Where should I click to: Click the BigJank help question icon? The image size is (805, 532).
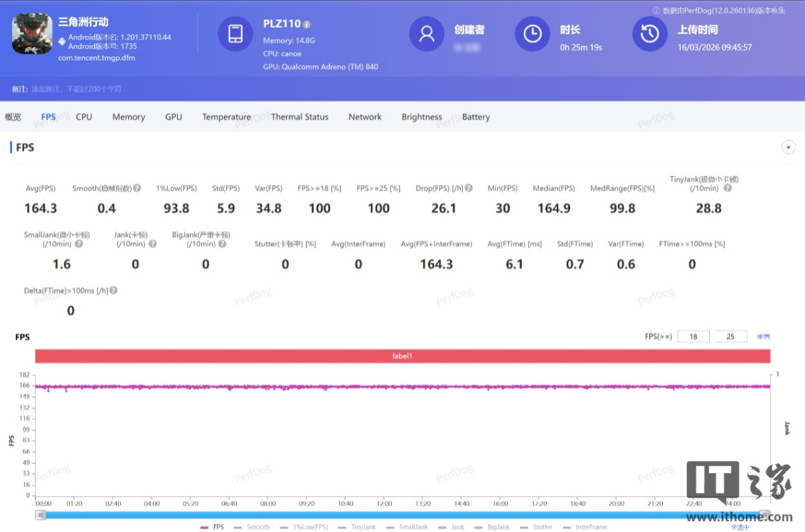(x=222, y=244)
